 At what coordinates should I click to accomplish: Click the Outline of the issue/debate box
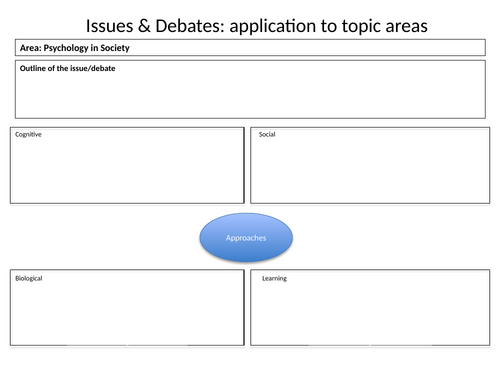250,89
